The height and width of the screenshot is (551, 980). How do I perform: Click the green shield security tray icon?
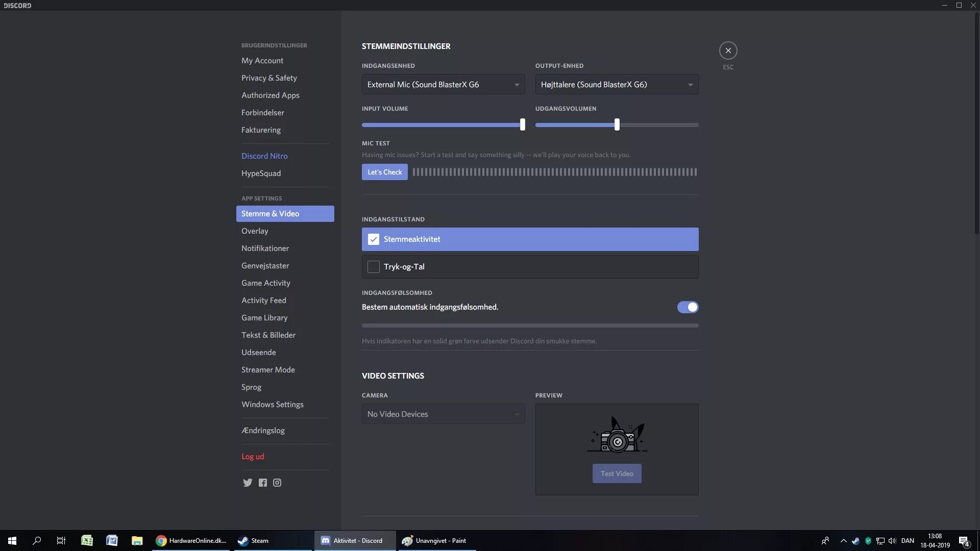(868, 541)
